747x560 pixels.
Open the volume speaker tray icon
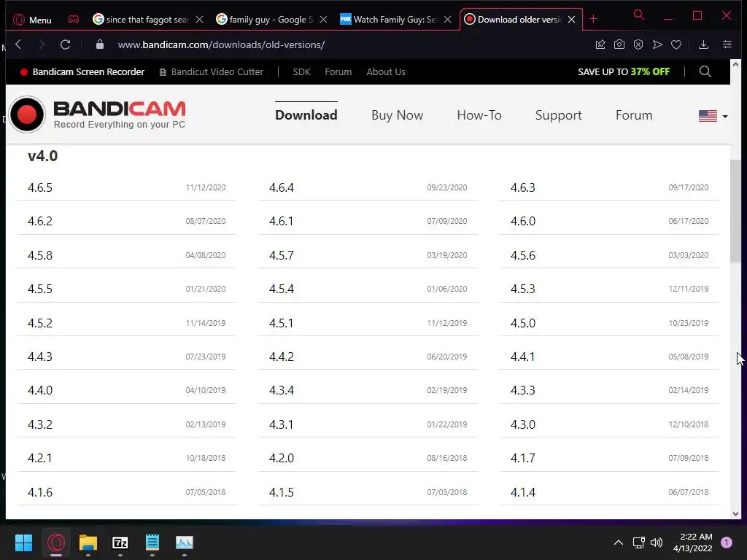[x=657, y=542]
